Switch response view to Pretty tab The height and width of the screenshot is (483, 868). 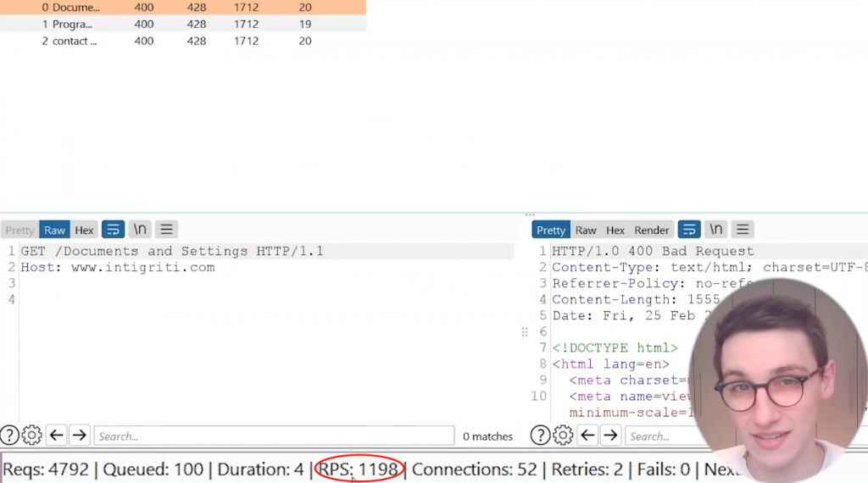pyautogui.click(x=551, y=230)
